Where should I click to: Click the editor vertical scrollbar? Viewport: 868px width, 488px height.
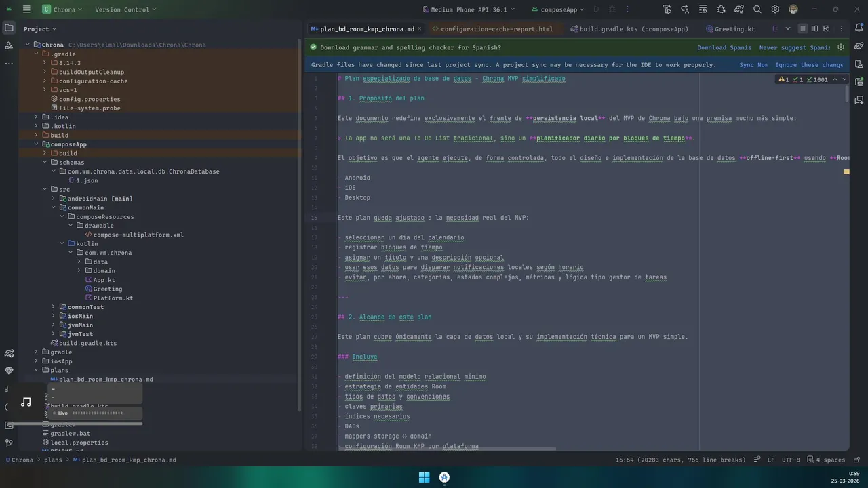point(846,94)
